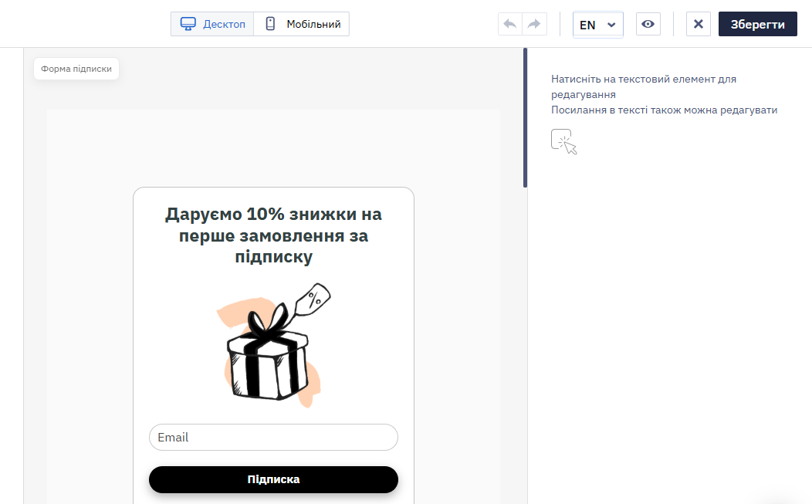The image size is (812, 504).
Task: Click the cursor hint icon in side panel
Action: click(564, 142)
